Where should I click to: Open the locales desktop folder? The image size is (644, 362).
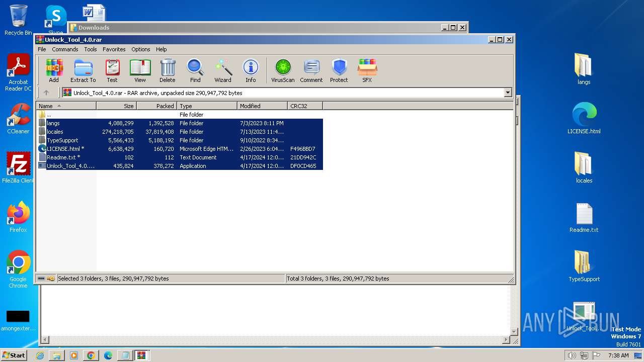pyautogui.click(x=584, y=168)
